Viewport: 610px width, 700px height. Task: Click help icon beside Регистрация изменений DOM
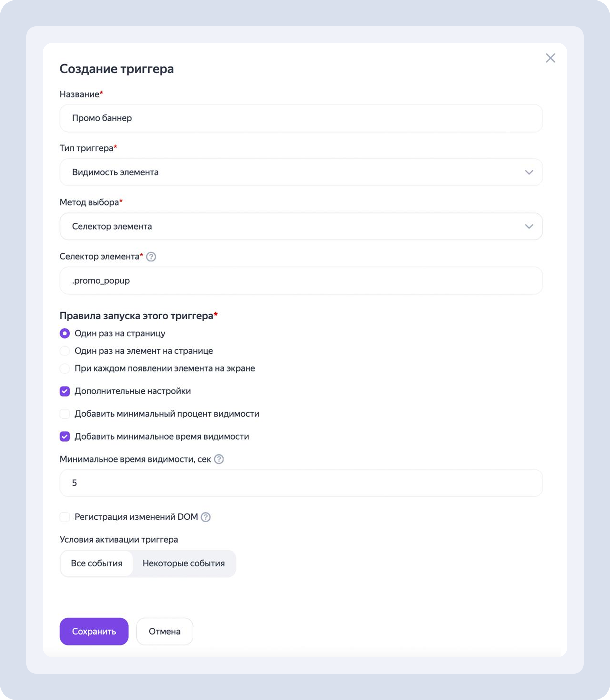[x=206, y=517]
